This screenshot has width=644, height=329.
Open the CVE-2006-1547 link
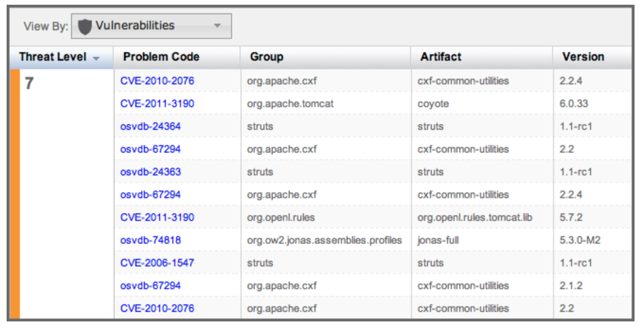pyautogui.click(x=157, y=263)
